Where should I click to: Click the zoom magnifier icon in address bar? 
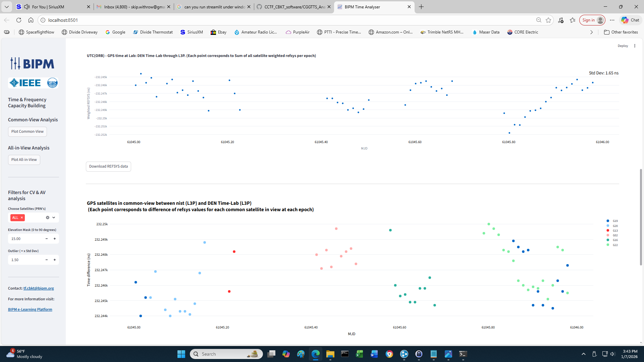click(539, 20)
